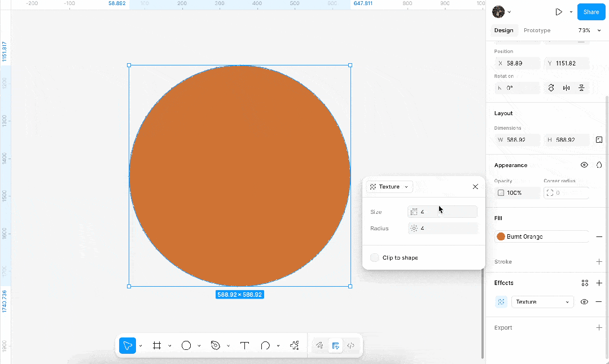Open Frame tool options dropdown

[x=170, y=346]
